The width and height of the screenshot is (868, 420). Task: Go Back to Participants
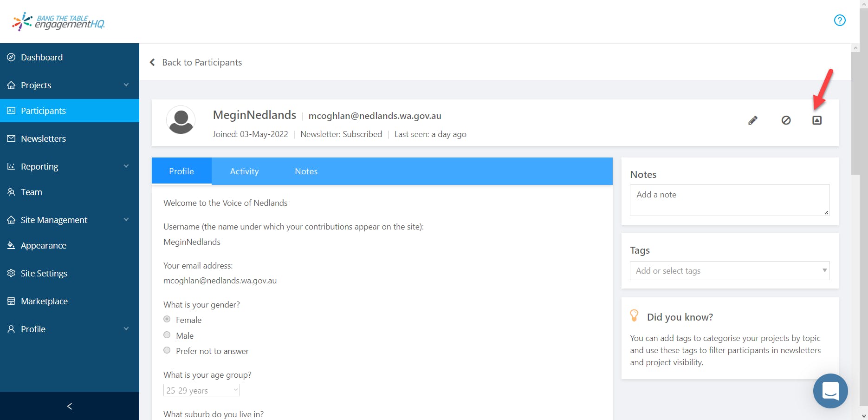[x=196, y=62]
